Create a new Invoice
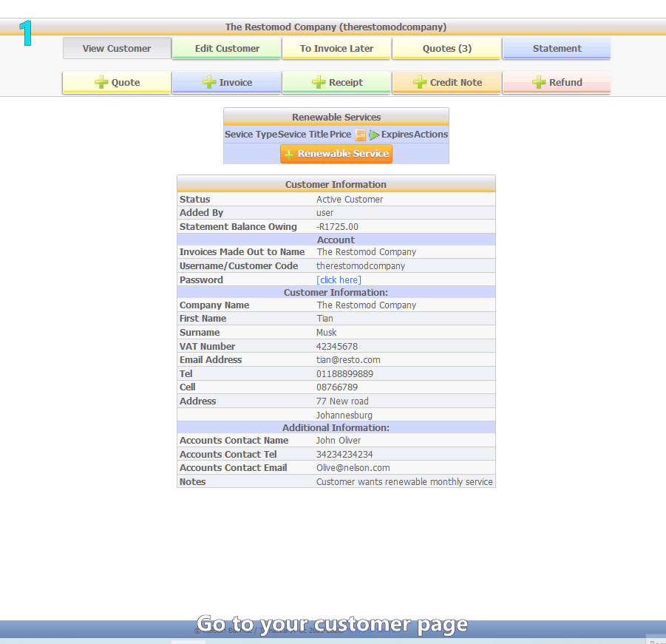 pos(227,82)
